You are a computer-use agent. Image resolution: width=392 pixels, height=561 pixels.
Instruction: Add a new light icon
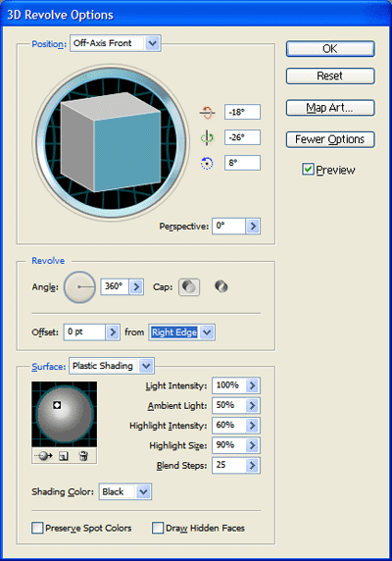64,456
